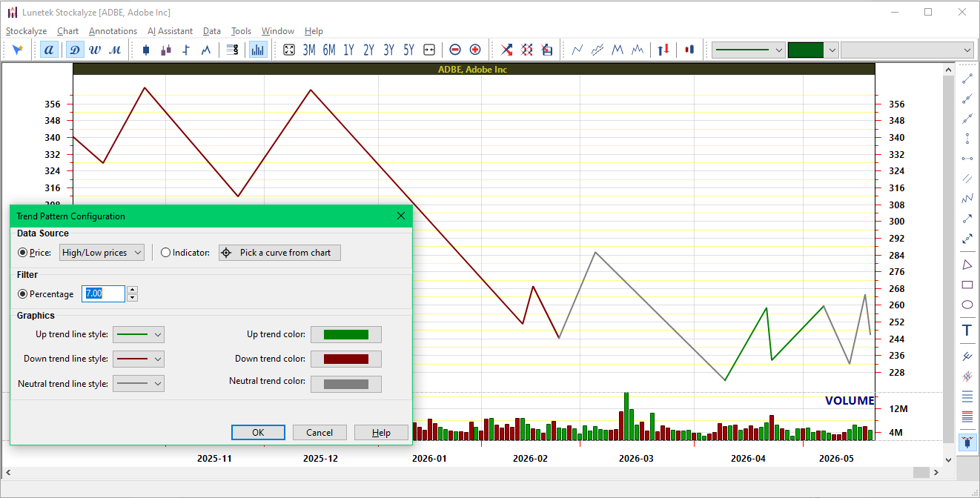The height and width of the screenshot is (498, 980).
Task: Click the jagged zigzag pattern icon
Action: click(x=638, y=50)
